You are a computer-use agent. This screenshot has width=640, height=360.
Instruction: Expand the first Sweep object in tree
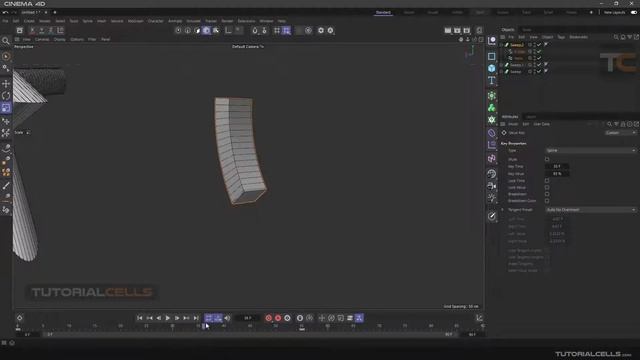502,45
